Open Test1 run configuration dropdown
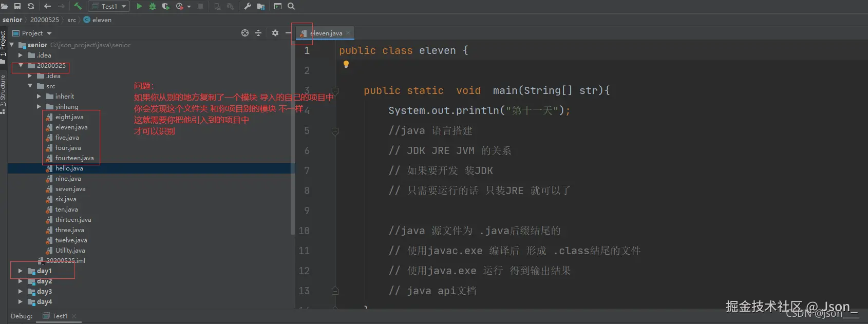This screenshot has height=324, width=868. [x=108, y=6]
